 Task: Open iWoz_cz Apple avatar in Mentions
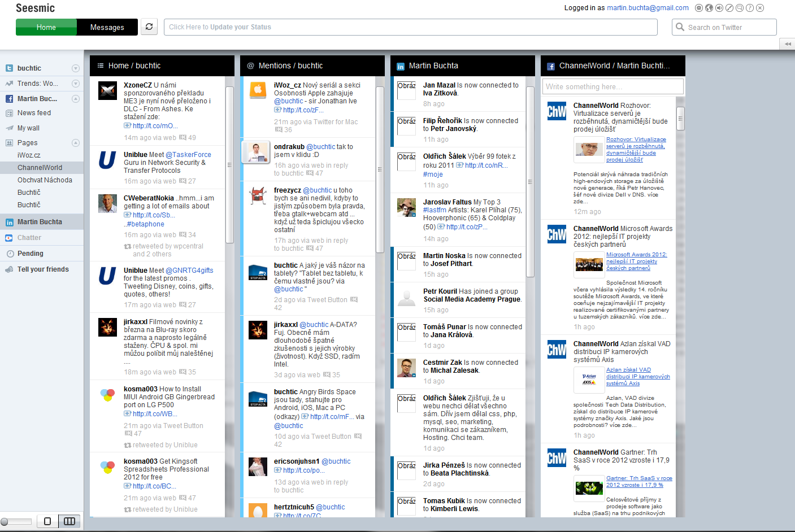pyautogui.click(x=258, y=90)
